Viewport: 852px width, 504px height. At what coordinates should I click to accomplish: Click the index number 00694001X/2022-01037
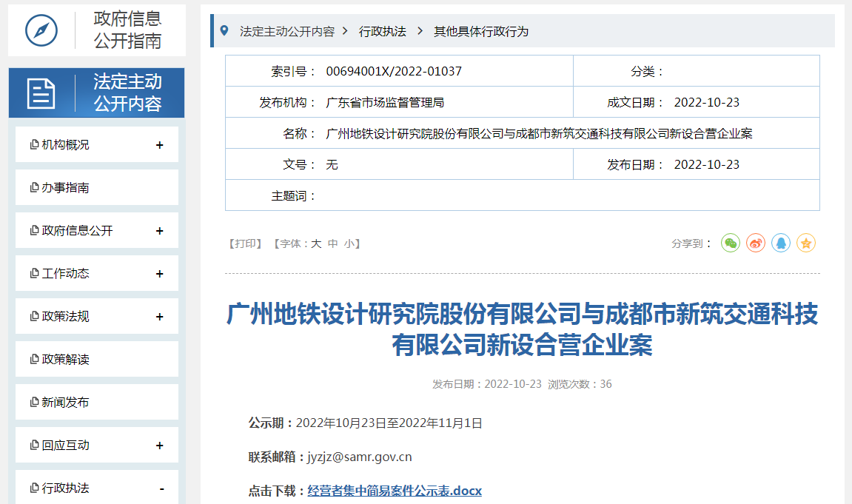pyautogui.click(x=394, y=71)
